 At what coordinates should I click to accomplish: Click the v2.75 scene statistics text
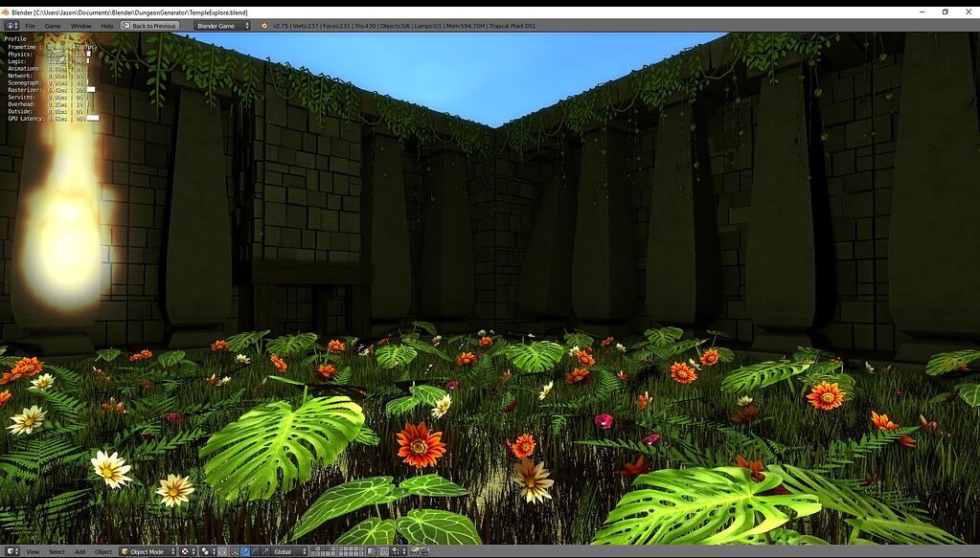[x=404, y=26]
